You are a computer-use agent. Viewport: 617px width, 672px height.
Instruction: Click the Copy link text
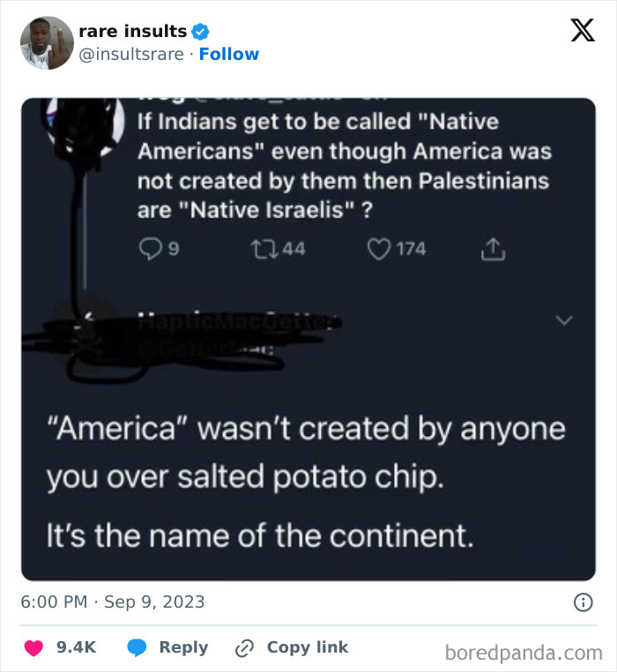pos(308,647)
